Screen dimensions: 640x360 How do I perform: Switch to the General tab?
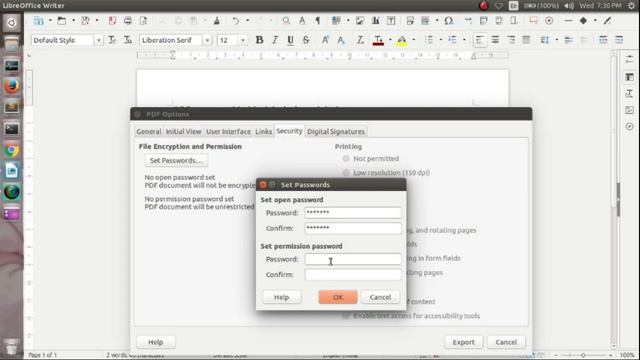(149, 131)
